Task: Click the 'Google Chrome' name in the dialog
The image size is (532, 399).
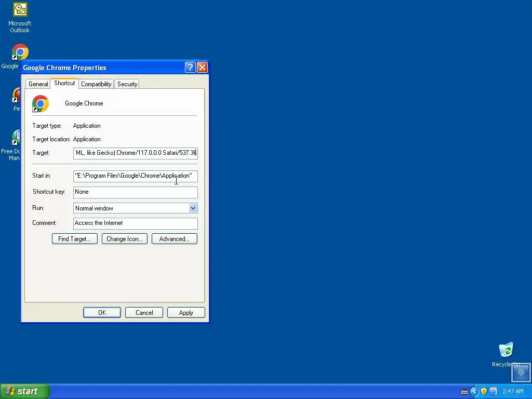Action: tap(84, 103)
